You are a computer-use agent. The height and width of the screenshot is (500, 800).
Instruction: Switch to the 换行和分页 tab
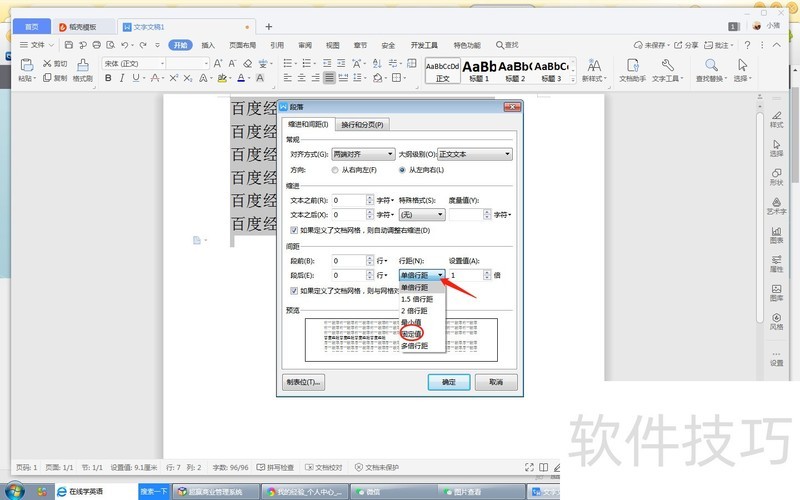pyautogui.click(x=363, y=124)
